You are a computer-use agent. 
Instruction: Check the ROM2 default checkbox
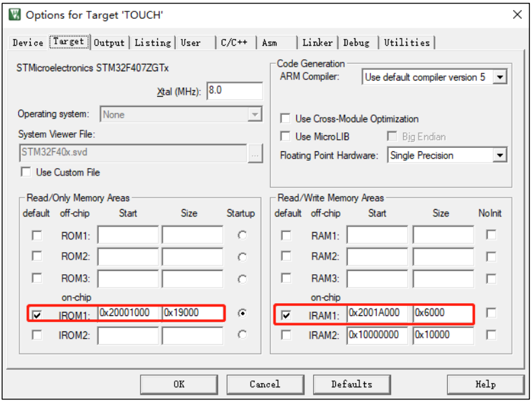tap(37, 256)
